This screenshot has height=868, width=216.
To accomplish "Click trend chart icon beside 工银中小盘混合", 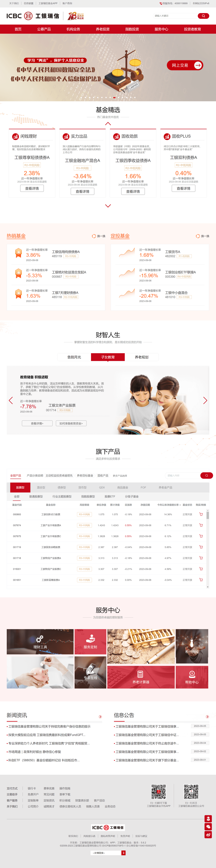I will (127, 294).
